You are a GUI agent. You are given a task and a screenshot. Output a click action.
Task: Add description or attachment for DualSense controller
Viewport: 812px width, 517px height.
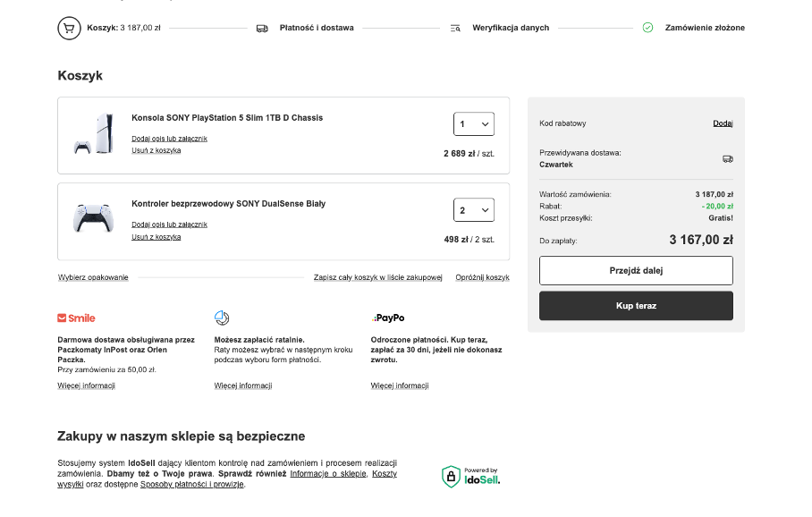point(169,225)
